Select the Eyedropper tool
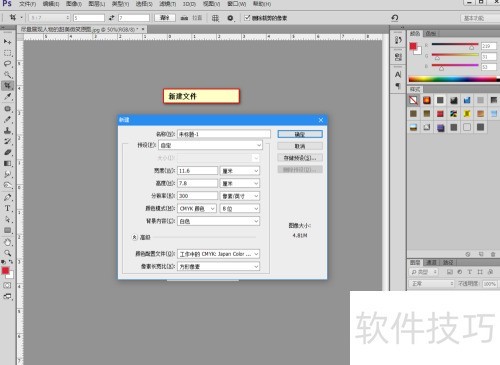This screenshot has height=365, width=500. coord(7,97)
